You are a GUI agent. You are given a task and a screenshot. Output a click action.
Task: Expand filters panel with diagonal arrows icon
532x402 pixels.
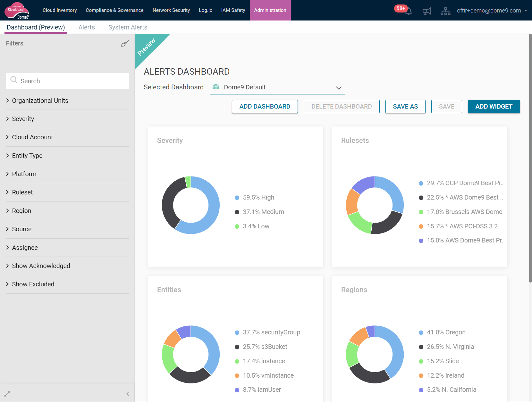pos(7,394)
